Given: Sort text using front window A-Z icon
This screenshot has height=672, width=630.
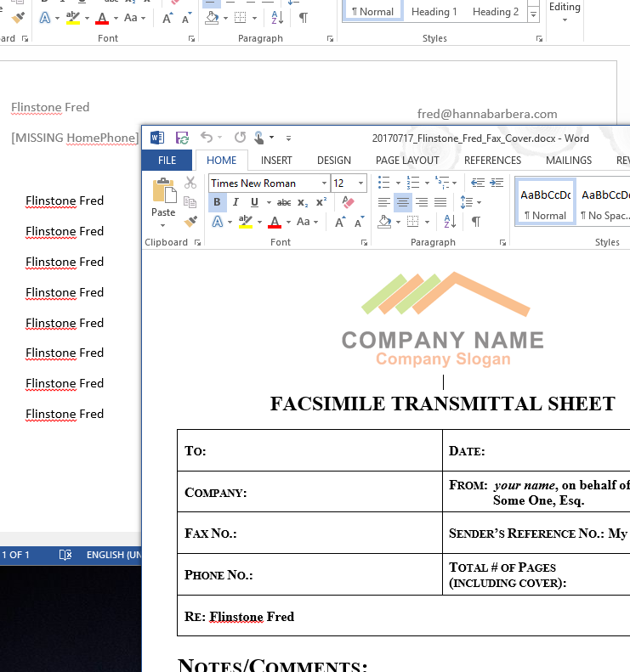Looking at the screenshot, I should [x=450, y=222].
